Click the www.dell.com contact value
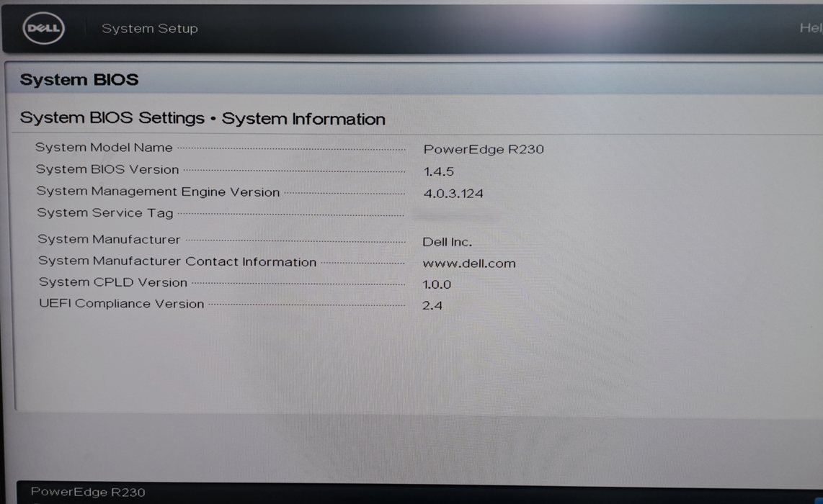Viewport: 823px width, 504px height. tap(469, 264)
